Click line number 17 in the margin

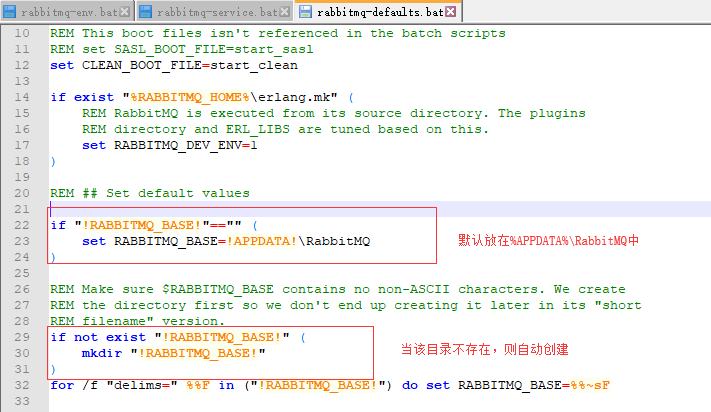[x=22, y=145]
